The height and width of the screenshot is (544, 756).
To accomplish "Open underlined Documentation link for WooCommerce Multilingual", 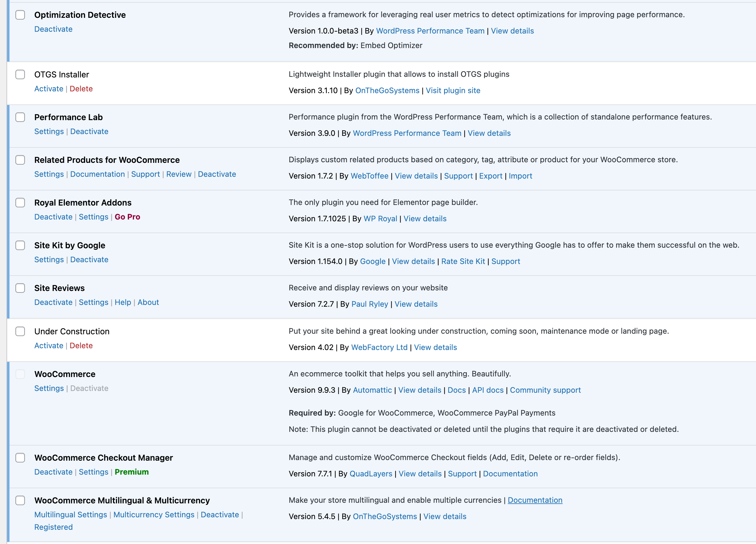I will click(535, 500).
